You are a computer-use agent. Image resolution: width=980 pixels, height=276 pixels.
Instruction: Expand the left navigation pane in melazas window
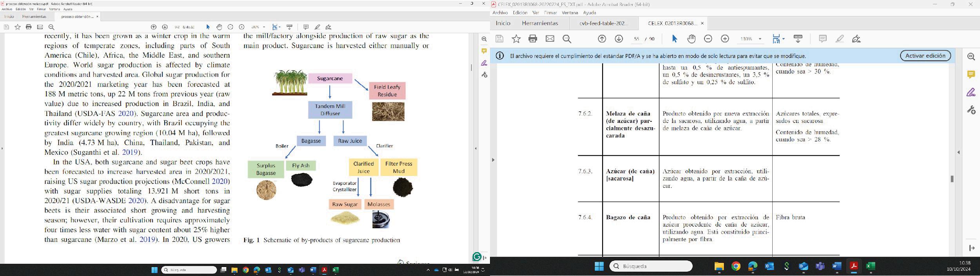2,148
